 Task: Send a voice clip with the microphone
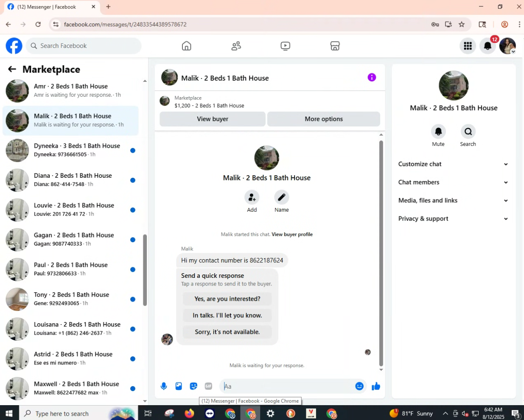(164, 386)
